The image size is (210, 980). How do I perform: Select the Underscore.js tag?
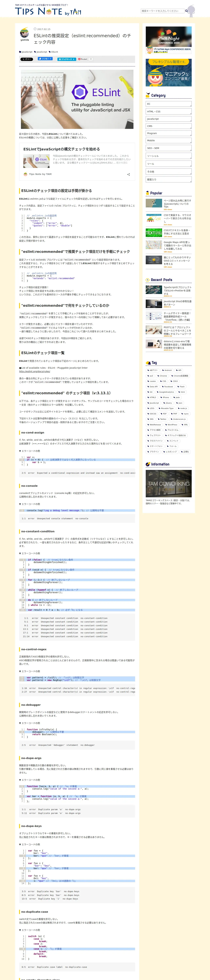(x=178, y=419)
